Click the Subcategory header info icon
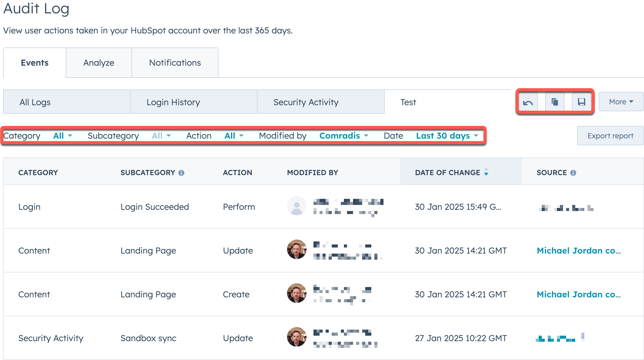644x360 pixels. click(181, 173)
